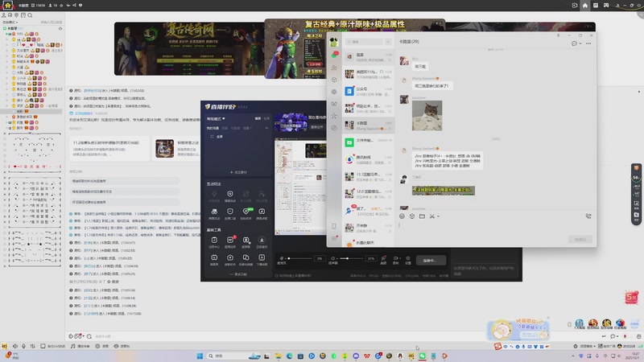Image resolution: width=644 pixels, height=362 pixels.
Task: Toggle the checkbox in the voice app bottom bar
Action: [43, 346]
